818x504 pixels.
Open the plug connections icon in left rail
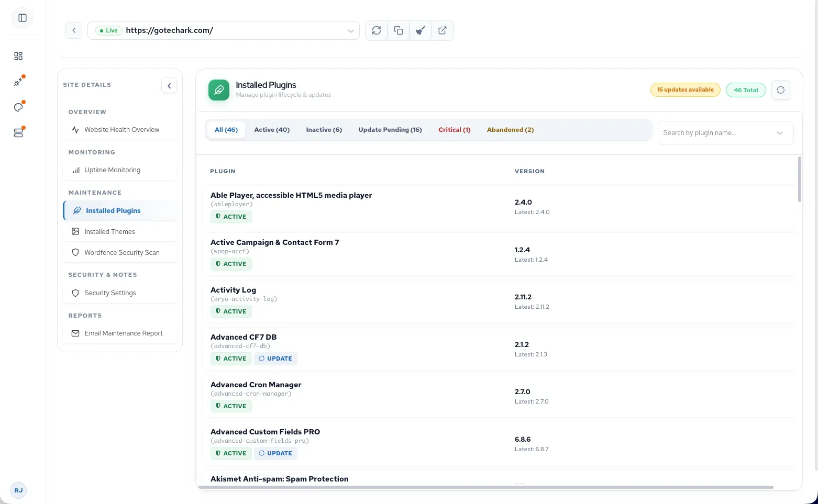point(18,82)
